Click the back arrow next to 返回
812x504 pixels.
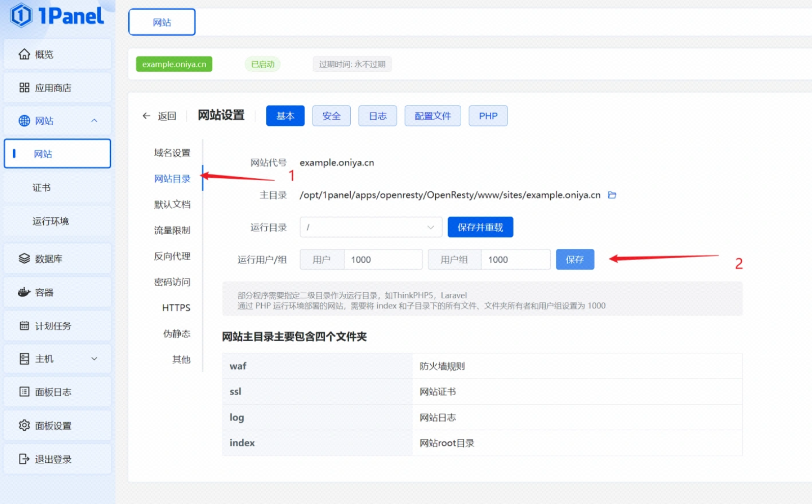tap(147, 116)
